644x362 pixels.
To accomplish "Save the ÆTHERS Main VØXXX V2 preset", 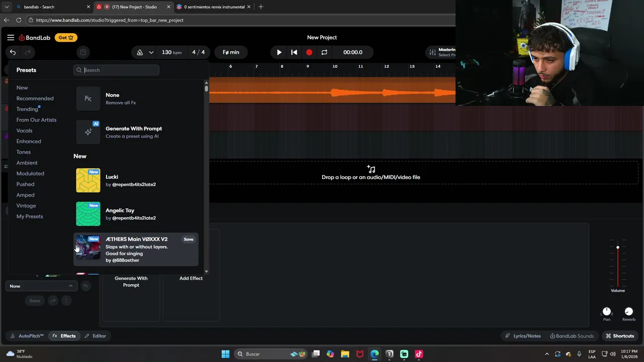I will click(189, 239).
